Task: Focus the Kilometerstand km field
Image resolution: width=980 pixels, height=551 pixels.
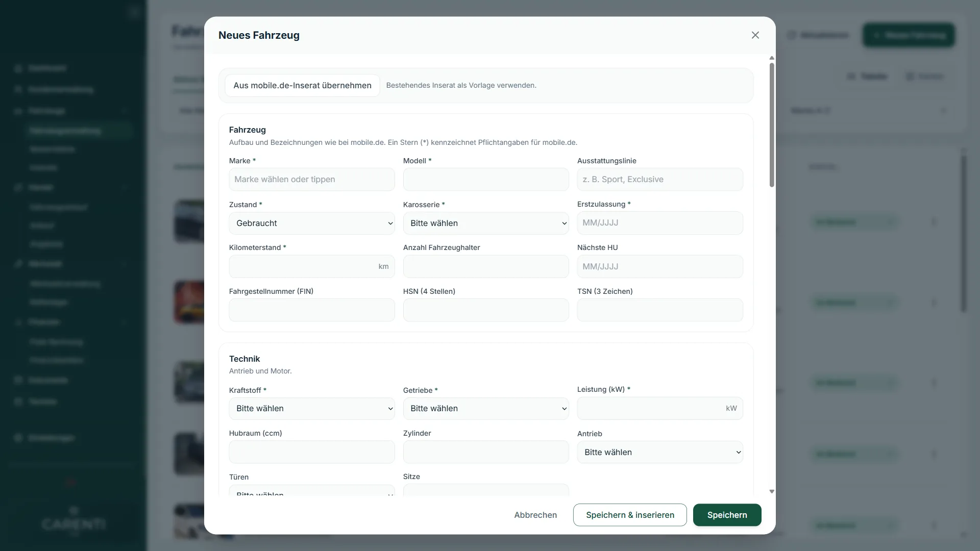Action: click(x=312, y=266)
